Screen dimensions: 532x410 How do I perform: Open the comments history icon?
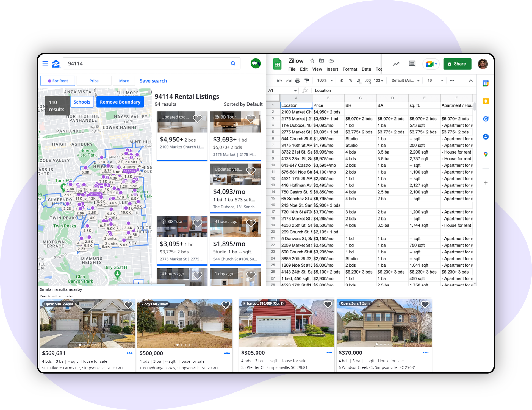pos(412,64)
